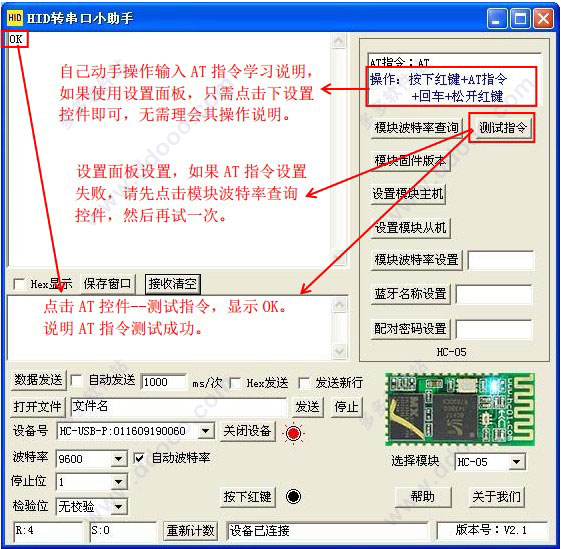Click the send box scroll down arrow
Viewport: 561px width, 549px height.
tap(339, 351)
